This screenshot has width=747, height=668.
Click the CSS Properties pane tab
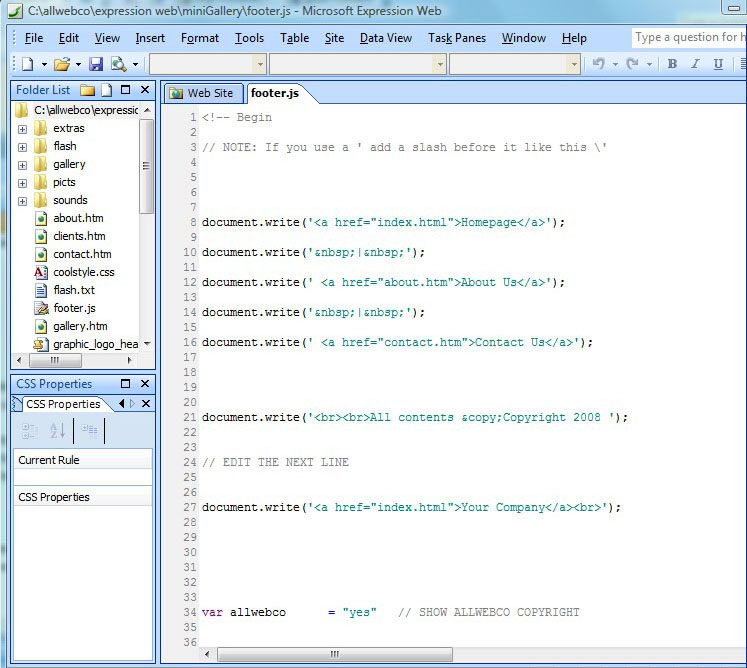point(62,404)
